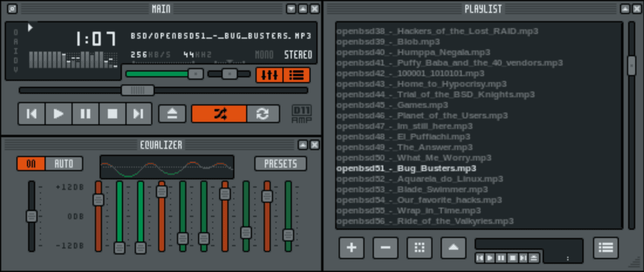644x272 pixels.
Task: Click the playlist mini next button
Action: coord(523,258)
